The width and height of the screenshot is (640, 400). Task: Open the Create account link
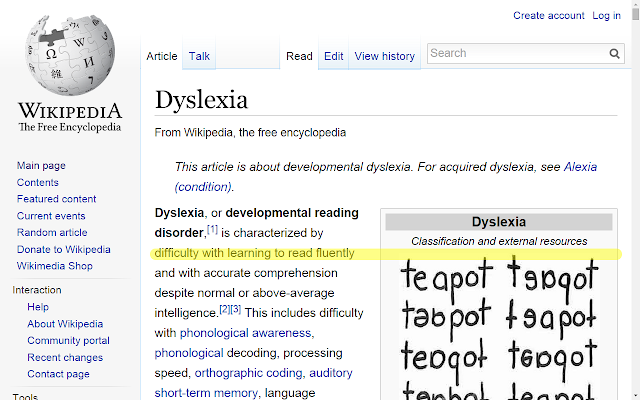pos(549,16)
